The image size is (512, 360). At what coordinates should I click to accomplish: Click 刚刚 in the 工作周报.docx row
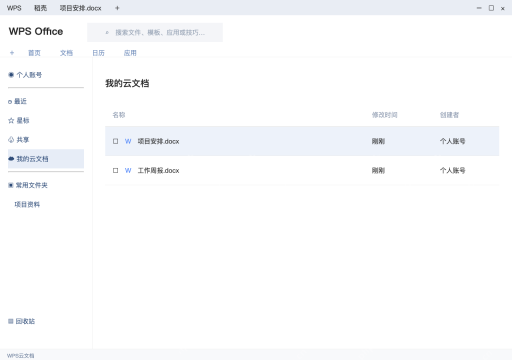[x=378, y=170]
